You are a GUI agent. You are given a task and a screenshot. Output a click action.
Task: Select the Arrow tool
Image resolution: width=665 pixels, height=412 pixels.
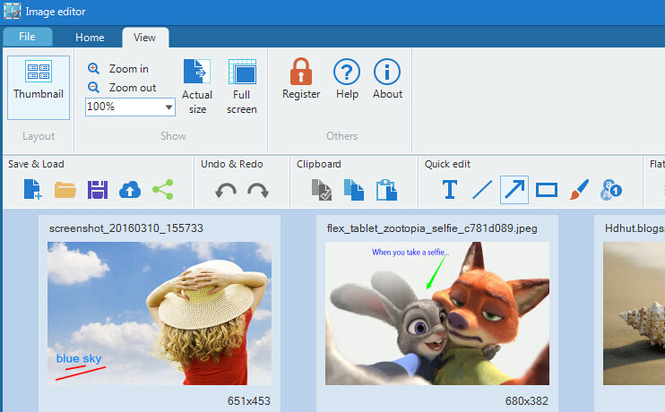pos(514,190)
